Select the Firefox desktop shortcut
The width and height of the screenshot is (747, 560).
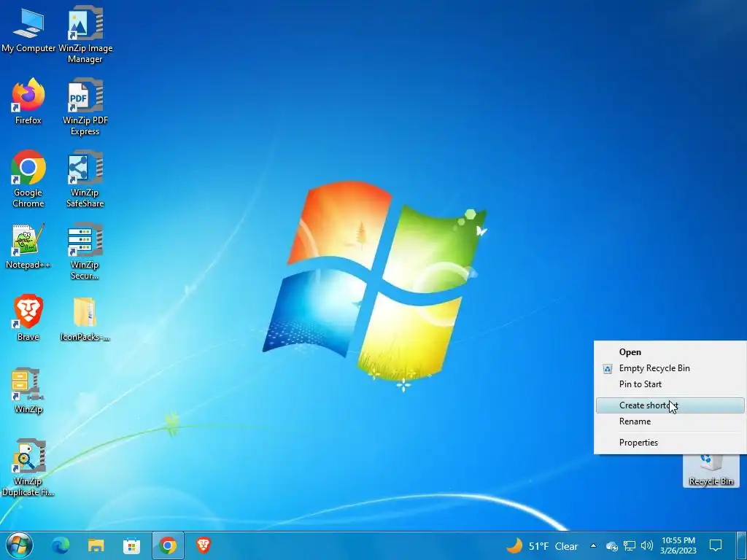tap(28, 101)
